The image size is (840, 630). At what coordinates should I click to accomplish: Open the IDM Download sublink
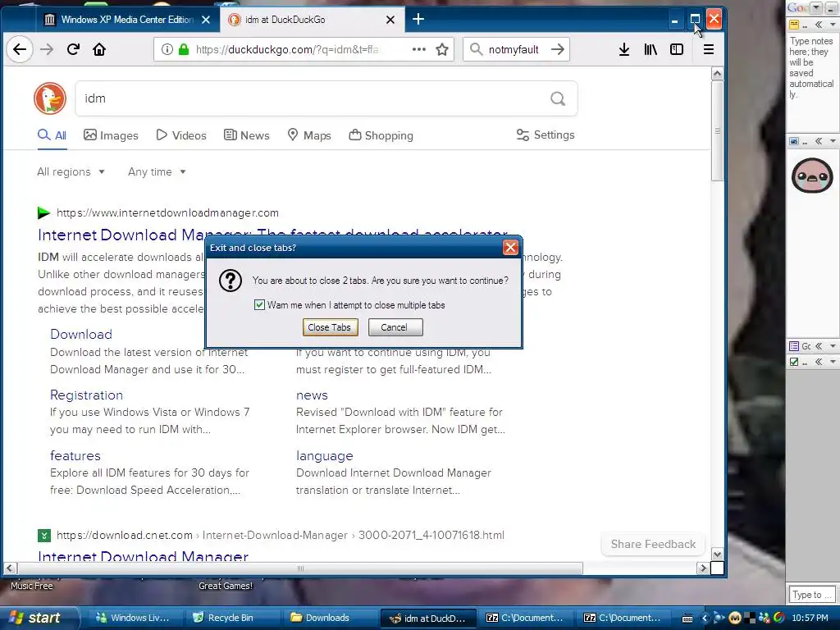pos(81,335)
